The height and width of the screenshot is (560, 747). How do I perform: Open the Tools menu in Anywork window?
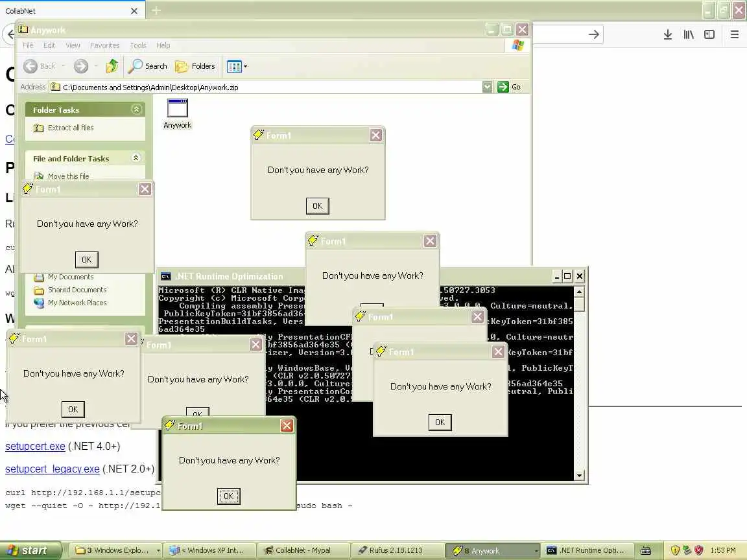click(x=138, y=45)
